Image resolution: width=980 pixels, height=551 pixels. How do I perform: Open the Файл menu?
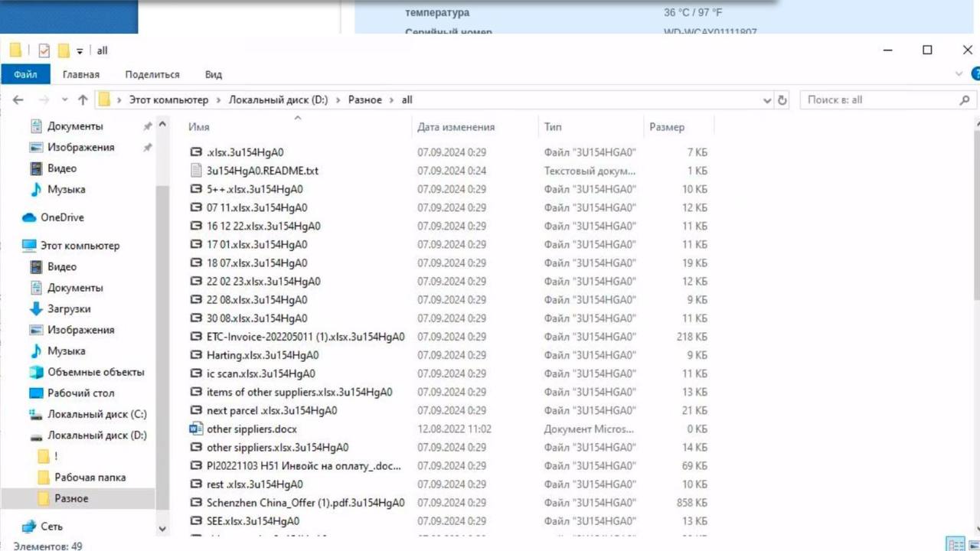click(x=25, y=74)
